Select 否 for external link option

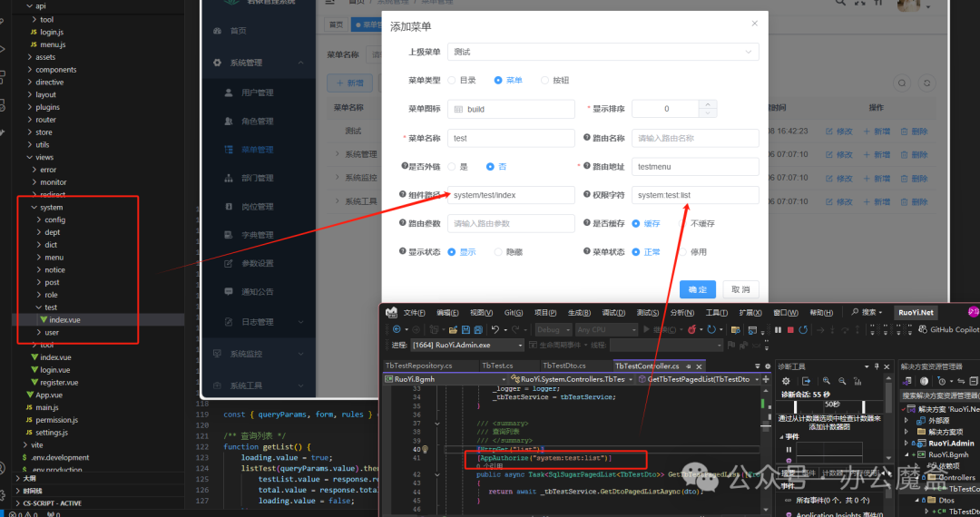490,167
